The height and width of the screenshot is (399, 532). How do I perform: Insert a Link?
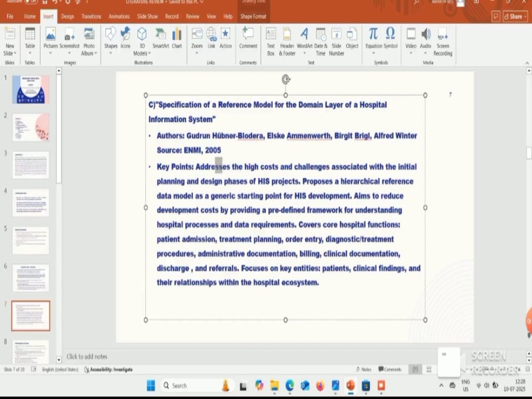(x=211, y=38)
